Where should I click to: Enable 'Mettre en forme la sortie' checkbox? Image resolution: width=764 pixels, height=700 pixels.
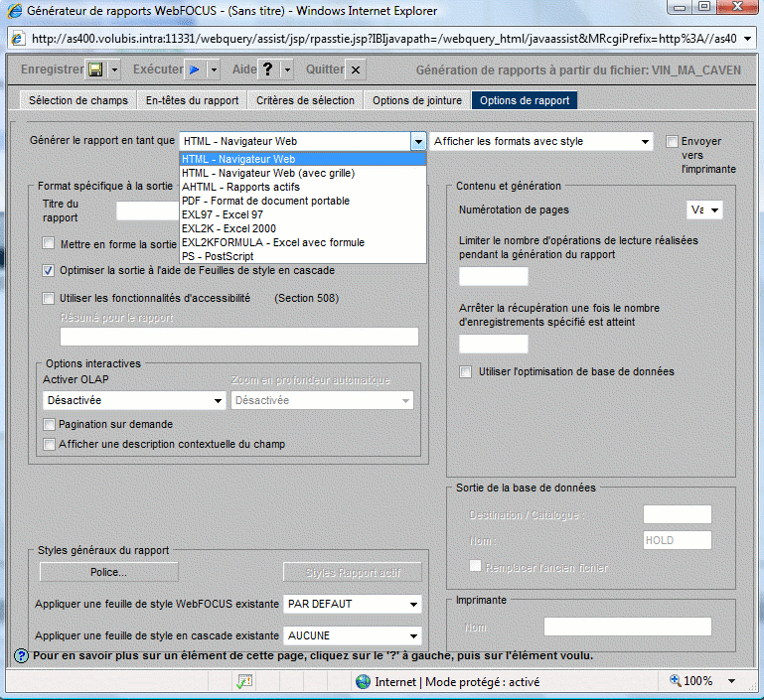(49, 242)
